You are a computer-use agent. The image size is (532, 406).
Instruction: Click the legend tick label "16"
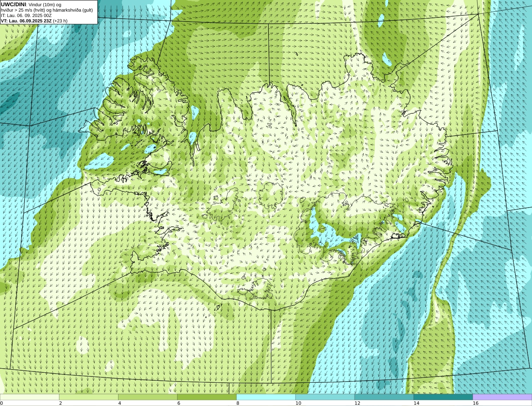coord(475,403)
